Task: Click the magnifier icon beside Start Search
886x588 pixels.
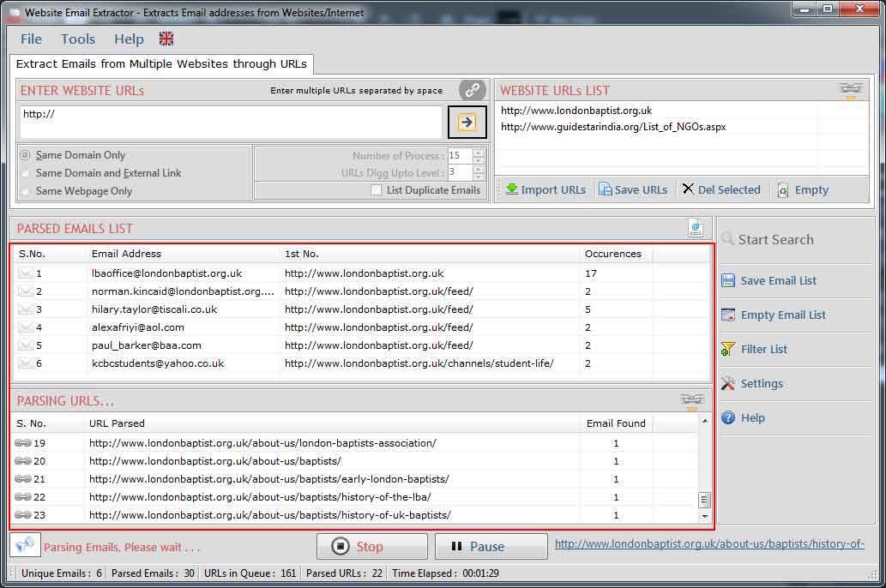Action: [728, 239]
